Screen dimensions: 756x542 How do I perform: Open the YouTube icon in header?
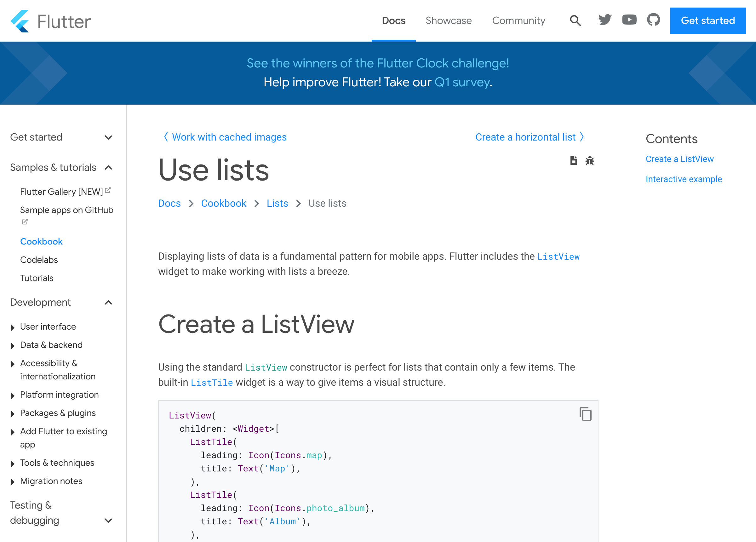629,20
